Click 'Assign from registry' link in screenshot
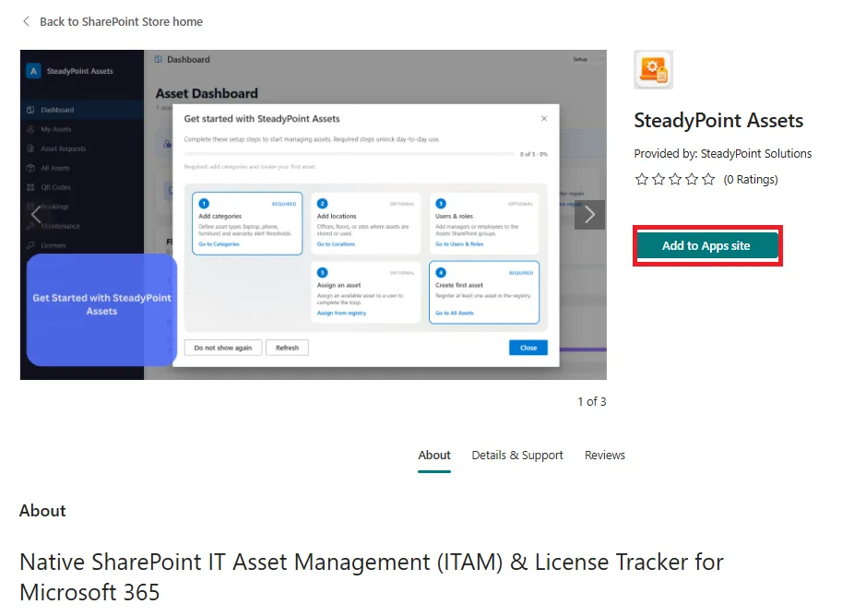This screenshot has width=866, height=616. pyautogui.click(x=341, y=314)
